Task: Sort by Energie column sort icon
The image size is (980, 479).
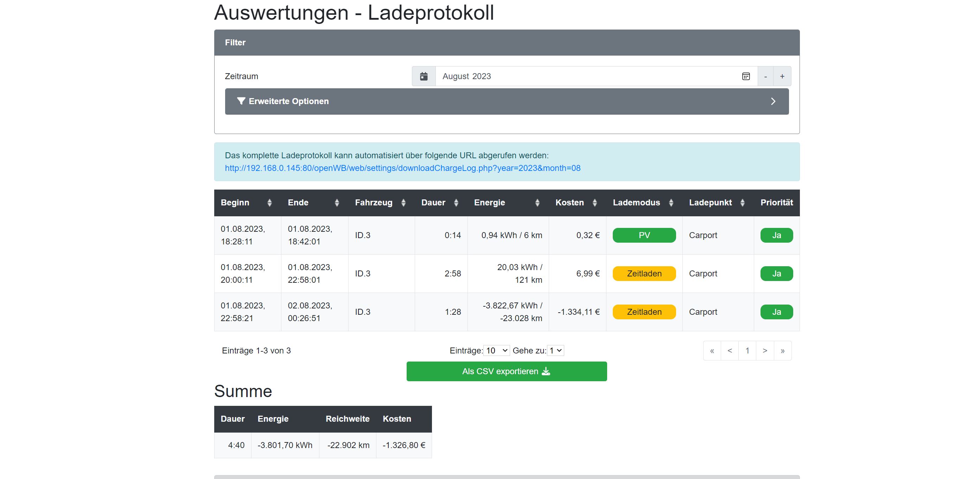Action: tap(537, 203)
